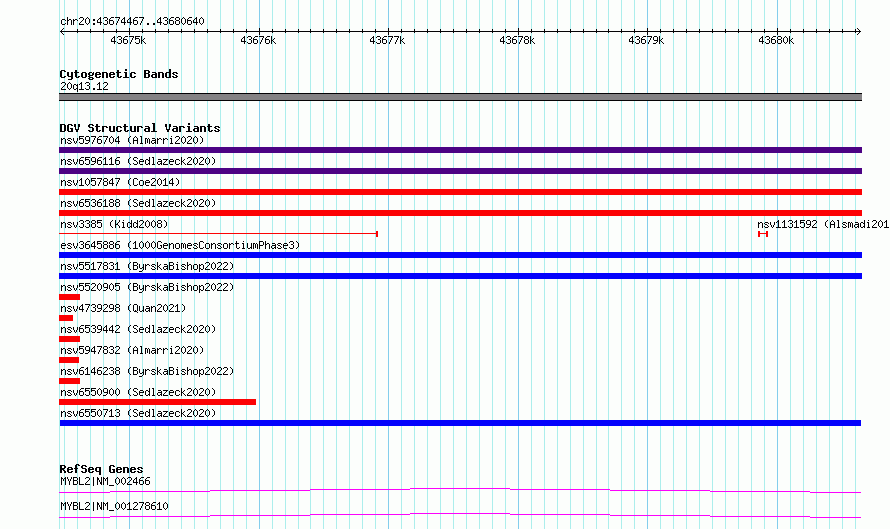Screen dimensions: 890x529
Task: Click the 20q13.12 band label
Action: (x=84, y=86)
